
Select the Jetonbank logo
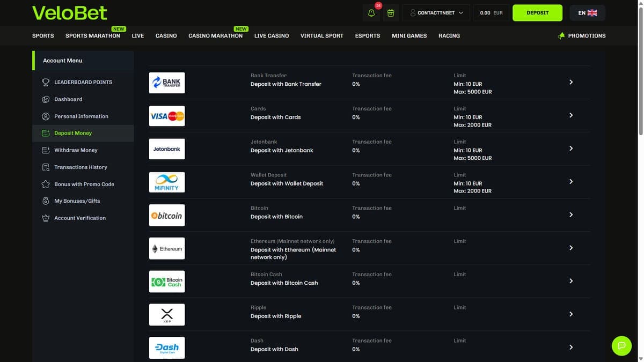pos(167,149)
